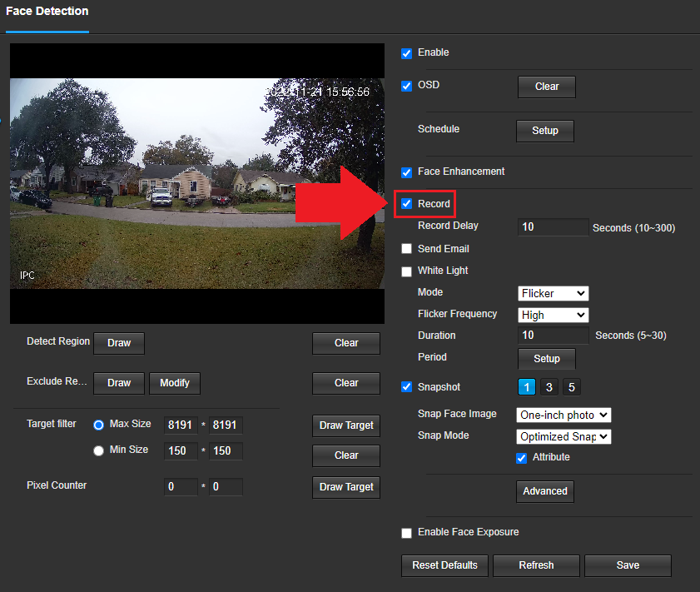The width and height of the screenshot is (700, 592).
Task: Click the camera live preview image
Action: 197,183
